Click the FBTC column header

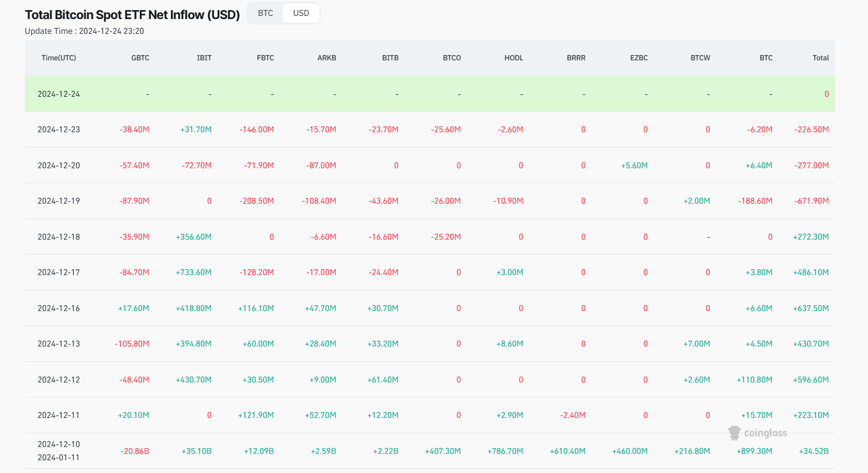(x=265, y=58)
